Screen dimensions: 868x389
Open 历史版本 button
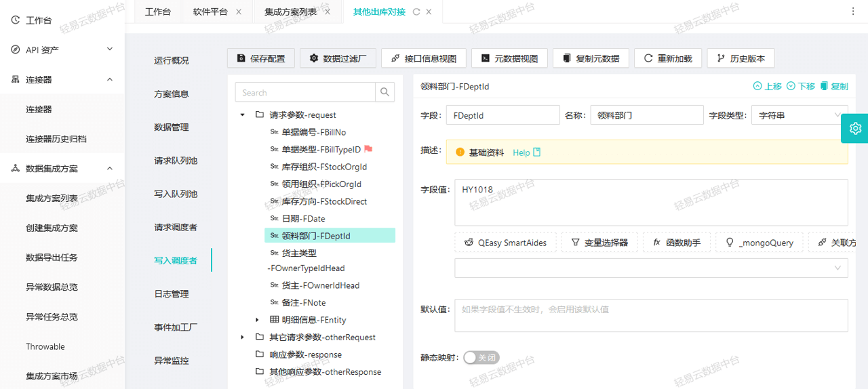coord(741,58)
